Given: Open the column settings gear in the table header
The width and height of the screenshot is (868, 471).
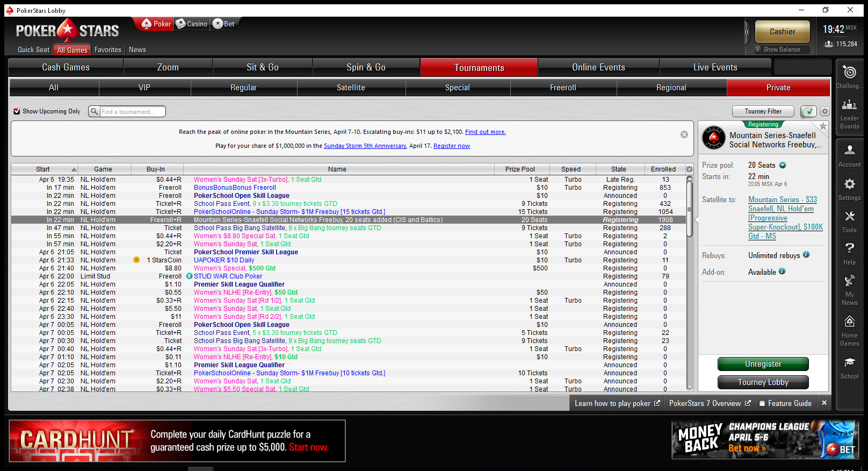Looking at the screenshot, I should [689, 169].
